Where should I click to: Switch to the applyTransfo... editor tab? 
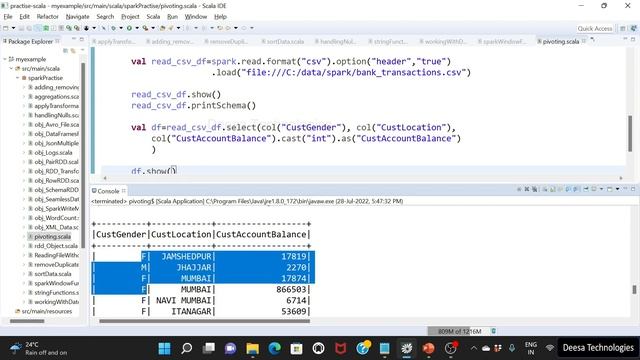(x=115, y=42)
